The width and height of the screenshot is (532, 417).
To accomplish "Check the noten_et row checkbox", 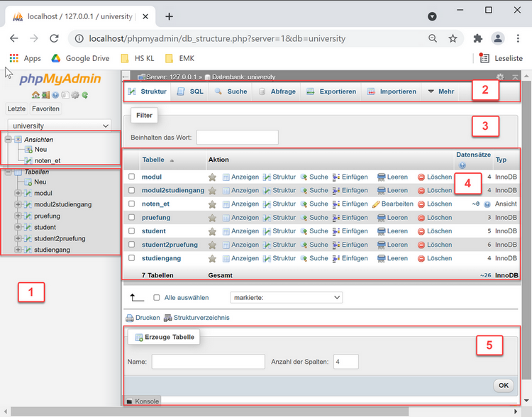I will pos(132,204).
